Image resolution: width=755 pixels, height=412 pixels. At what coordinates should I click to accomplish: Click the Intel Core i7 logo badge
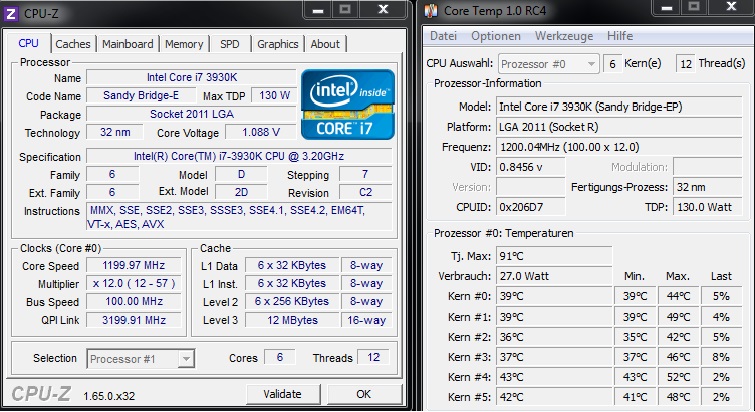click(348, 104)
